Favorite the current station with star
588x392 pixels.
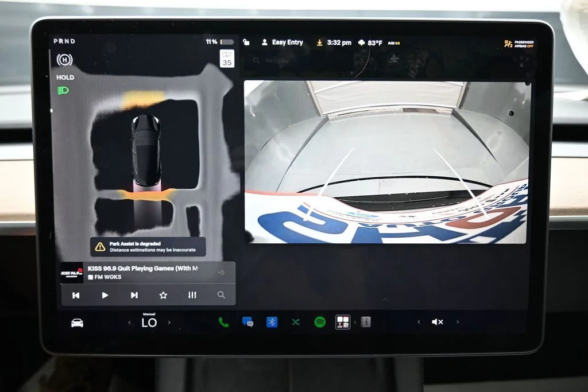coord(163,296)
